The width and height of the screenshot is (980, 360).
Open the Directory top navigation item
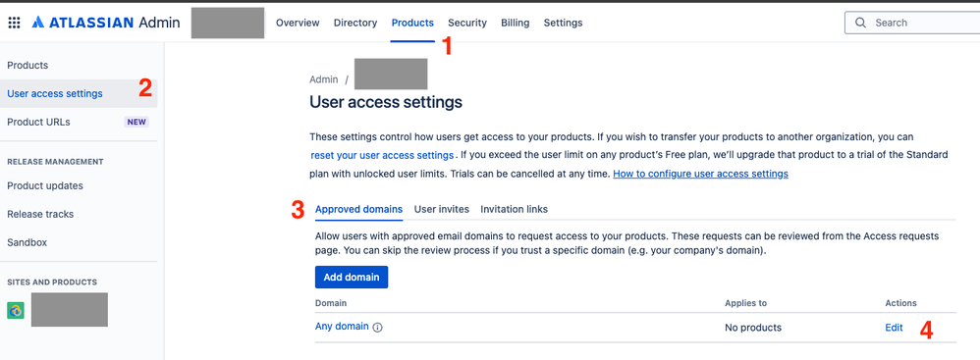(355, 23)
